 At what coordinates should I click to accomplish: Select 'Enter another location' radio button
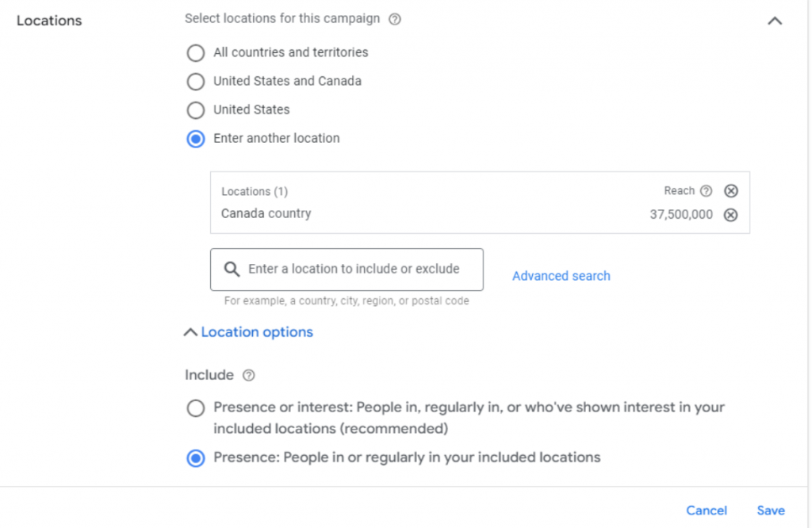[195, 139]
